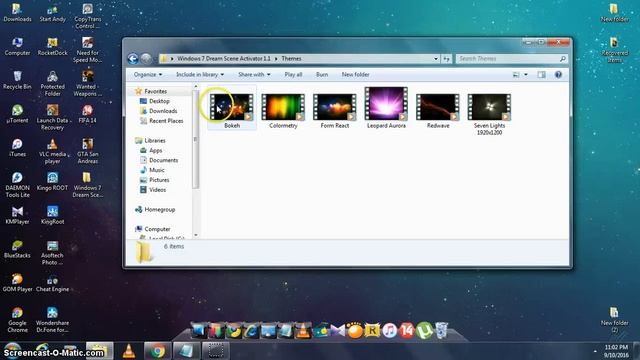Click Play all in the toolbar
The width and height of the screenshot is (640, 360).
(x=293, y=75)
